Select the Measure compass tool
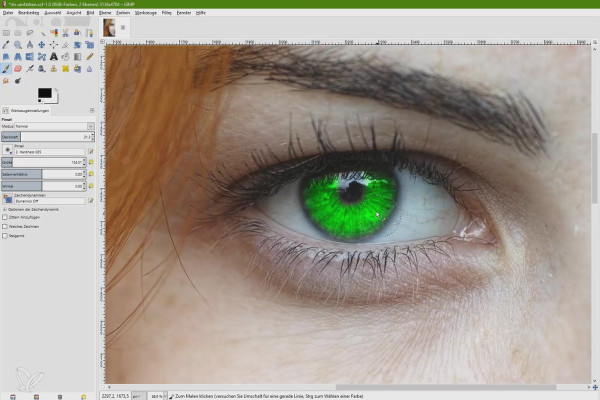Viewport: 600px width, 400px height. 30,45
